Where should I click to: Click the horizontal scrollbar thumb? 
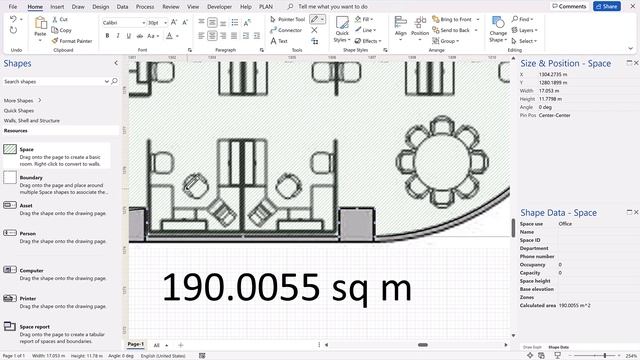[423, 345]
